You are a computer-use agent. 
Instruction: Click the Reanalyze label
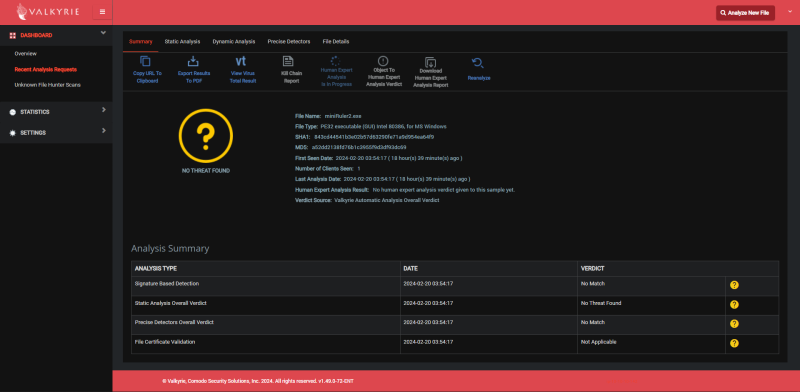pos(479,78)
